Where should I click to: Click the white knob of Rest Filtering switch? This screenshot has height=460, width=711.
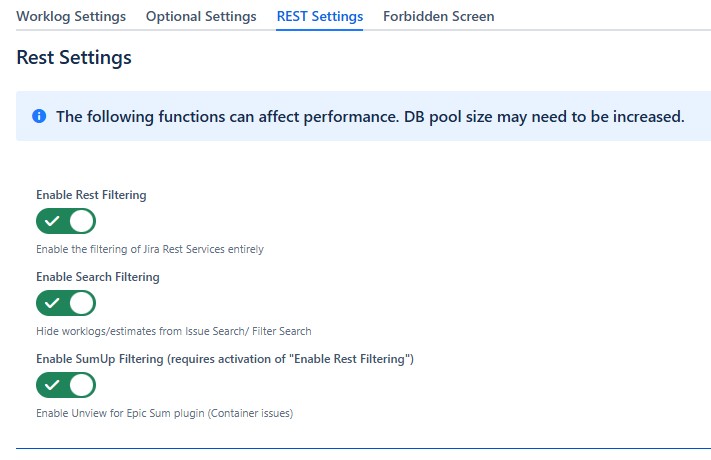[81, 221]
